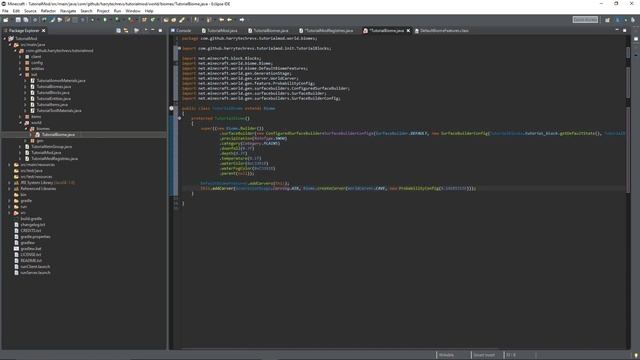The height and width of the screenshot is (360, 640).
Task: Click the status bar tip icon at far right
Action: pyautogui.click(x=636, y=355)
